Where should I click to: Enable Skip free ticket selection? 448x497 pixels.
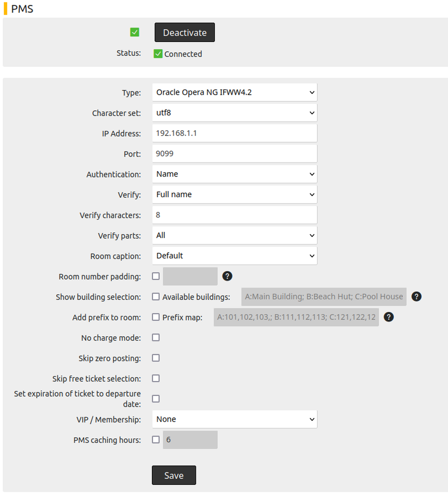(x=156, y=378)
